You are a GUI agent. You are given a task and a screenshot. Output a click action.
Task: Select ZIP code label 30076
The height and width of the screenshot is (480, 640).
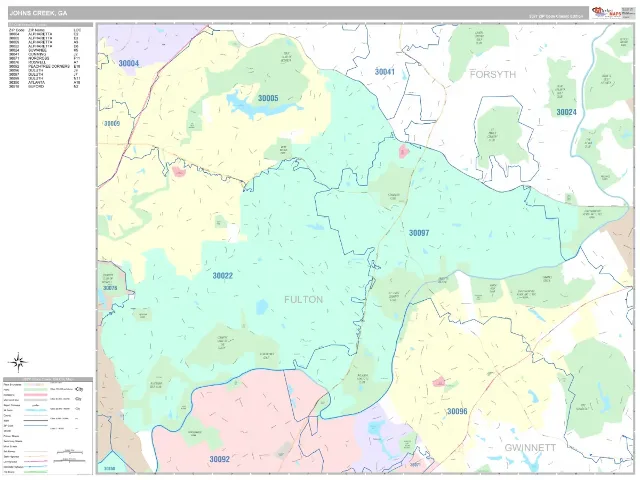pos(110,288)
